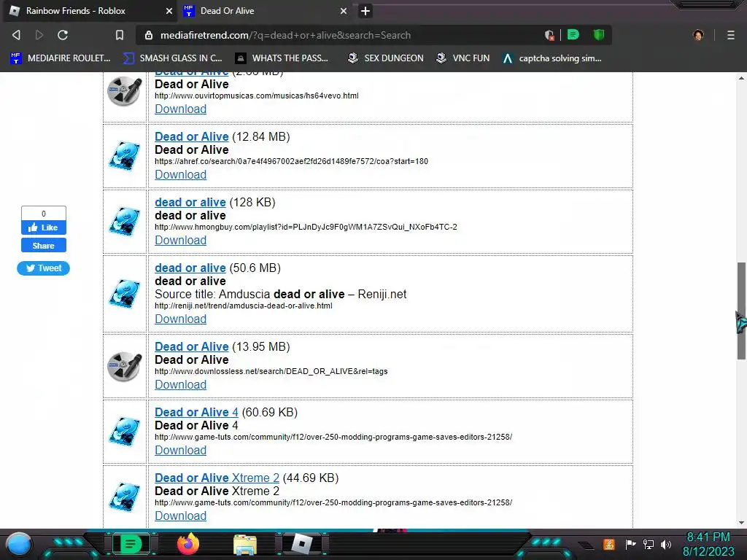Image resolution: width=747 pixels, height=560 pixels.
Task: Open the green shield extension icon
Action: click(599, 34)
